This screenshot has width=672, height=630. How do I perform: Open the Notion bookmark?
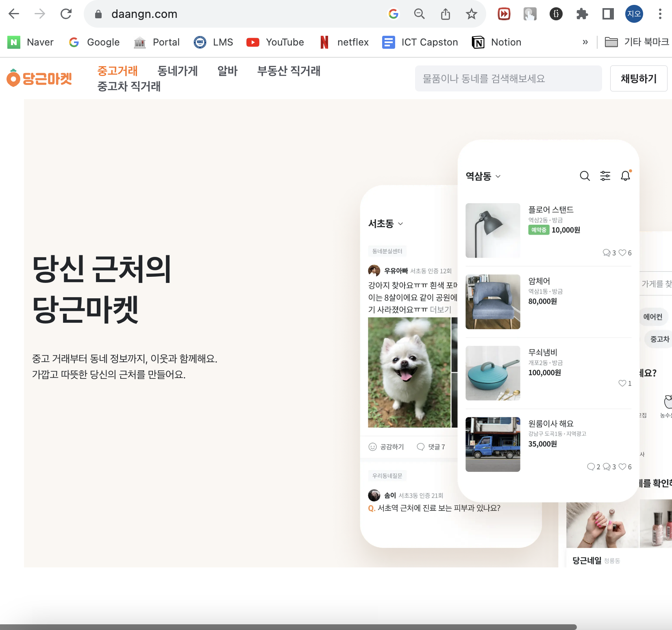pyautogui.click(x=496, y=42)
